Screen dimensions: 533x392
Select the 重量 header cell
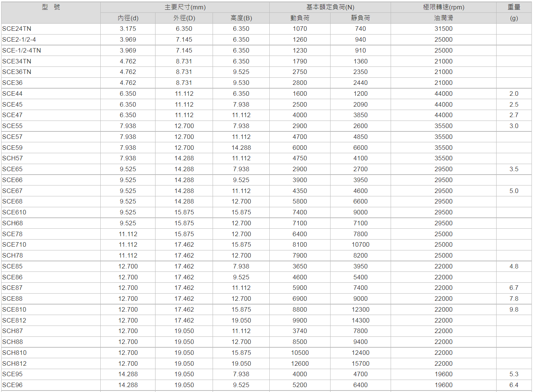click(514, 8)
